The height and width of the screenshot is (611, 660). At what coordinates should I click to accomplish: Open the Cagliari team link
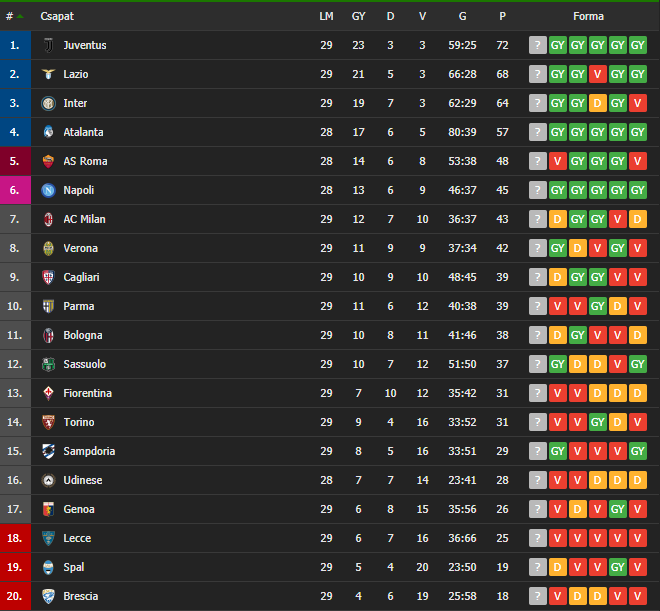pyautogui.click(x=82, y=277)
